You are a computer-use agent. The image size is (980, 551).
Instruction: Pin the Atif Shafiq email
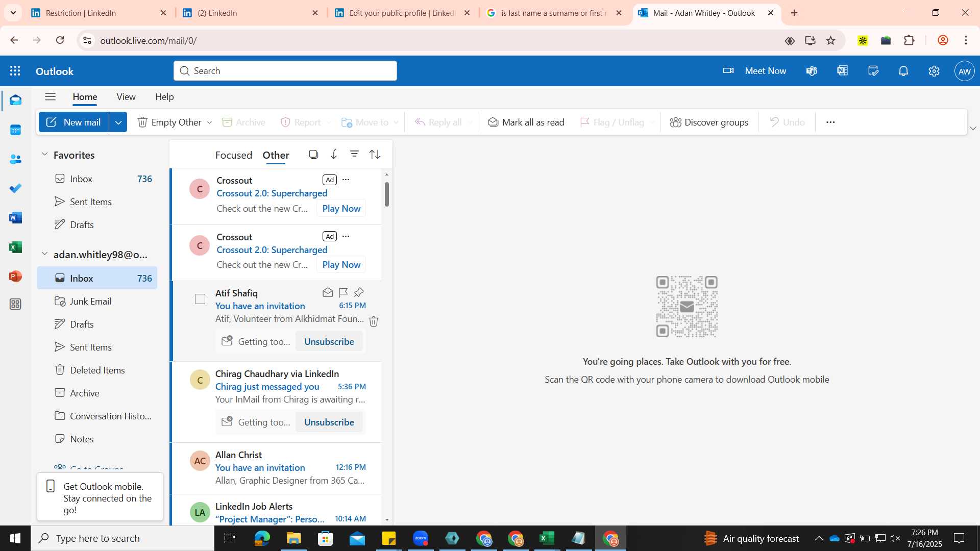pyautogui.click(x=359, y=292)
